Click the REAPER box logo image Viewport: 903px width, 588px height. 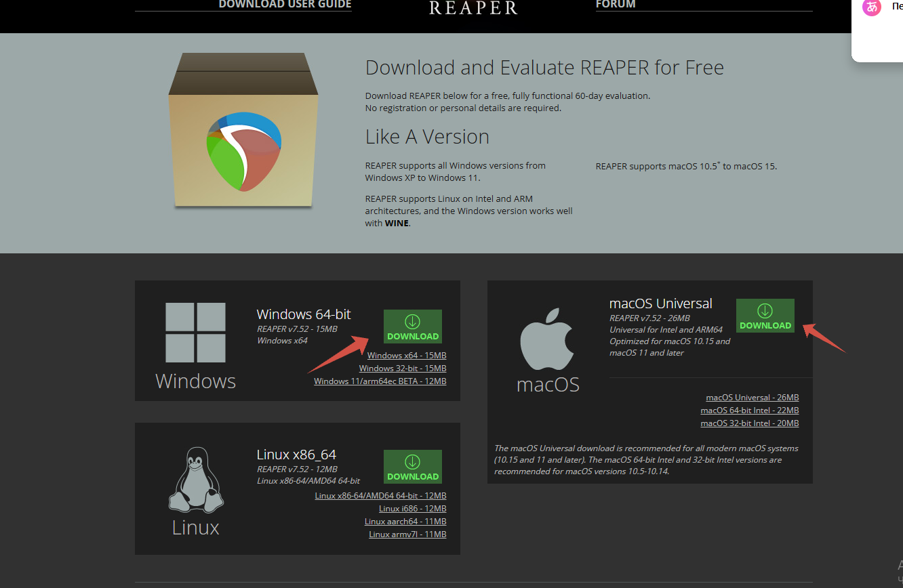click(x=243, y=130)
